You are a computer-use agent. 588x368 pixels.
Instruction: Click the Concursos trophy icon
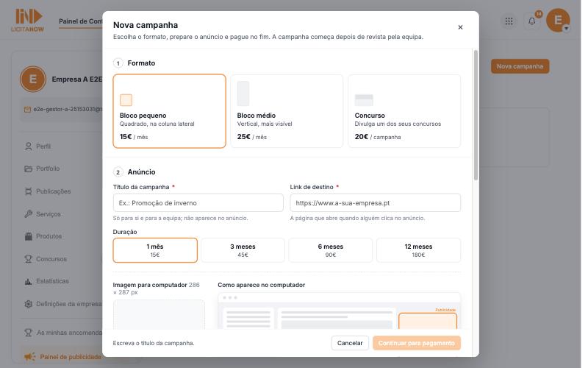(x=28, y=259)
